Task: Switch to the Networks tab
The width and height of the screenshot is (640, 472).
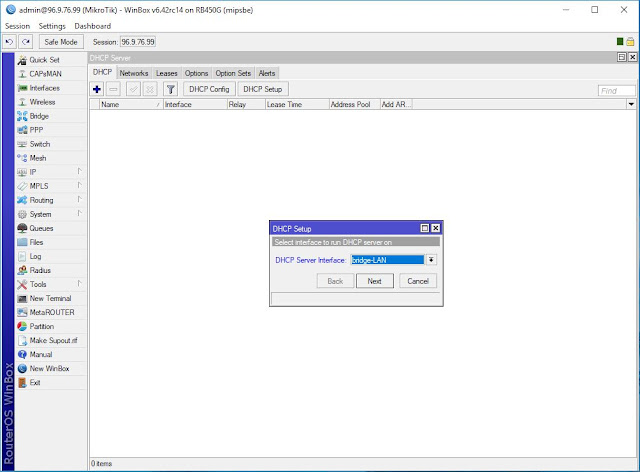Action: (133, 73)
